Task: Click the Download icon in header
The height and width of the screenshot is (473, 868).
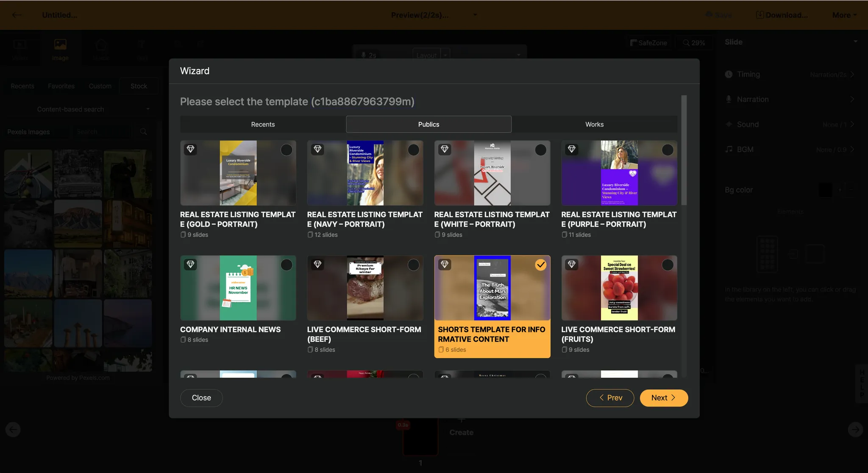Action: (760, 15)
